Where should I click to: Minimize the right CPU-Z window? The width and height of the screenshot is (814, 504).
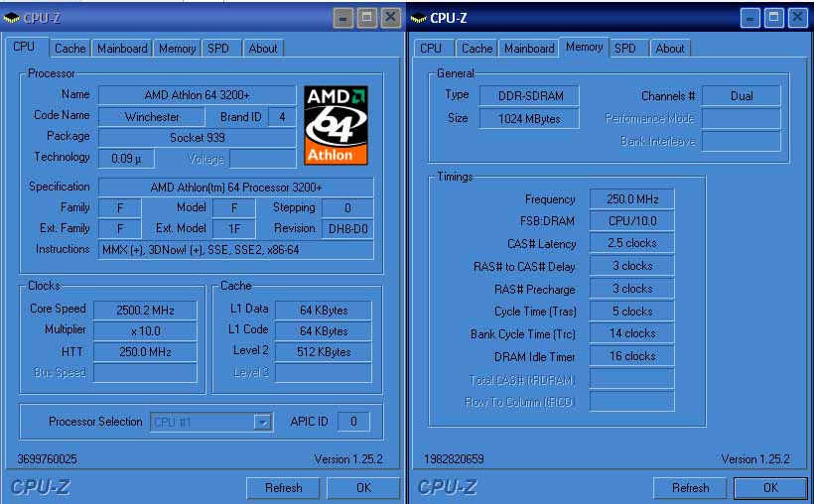coord(749,18)
